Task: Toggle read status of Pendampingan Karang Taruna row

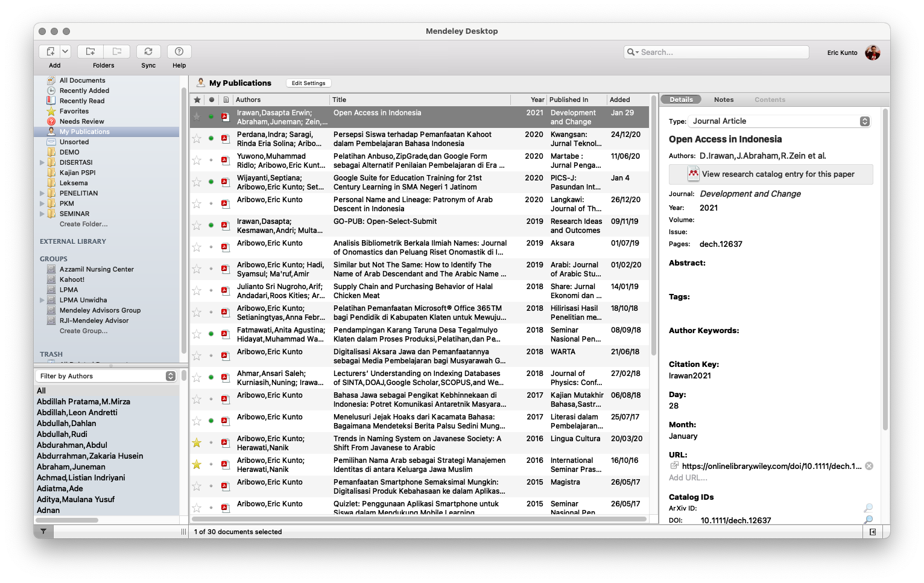Action: point(211,334)
